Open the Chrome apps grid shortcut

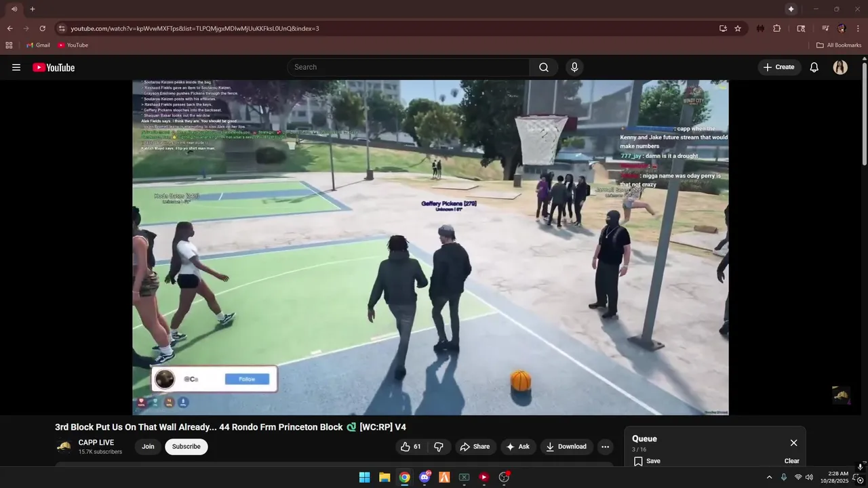tap(9, 45)
